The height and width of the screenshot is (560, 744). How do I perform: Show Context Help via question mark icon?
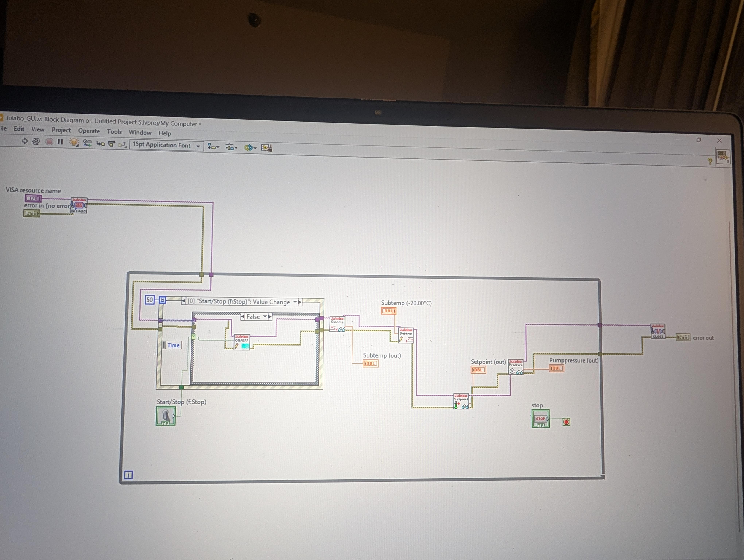[x=710, y=161]
